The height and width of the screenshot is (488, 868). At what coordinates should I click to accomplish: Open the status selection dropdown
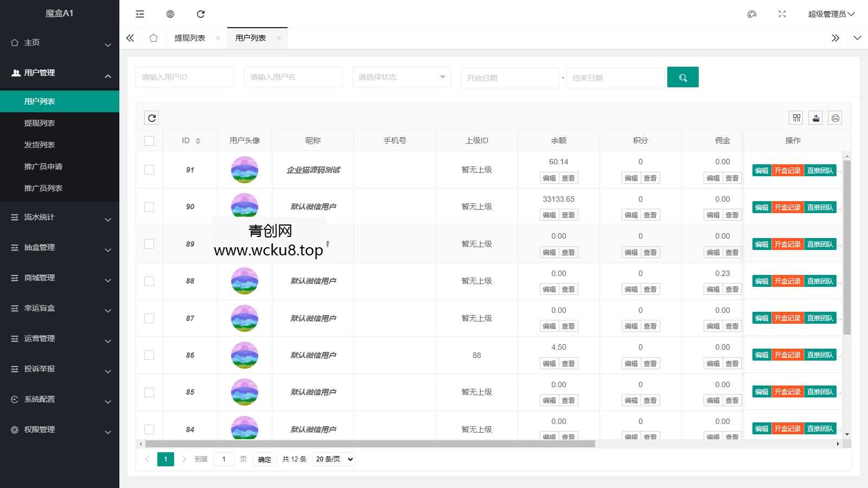(401, 78)
